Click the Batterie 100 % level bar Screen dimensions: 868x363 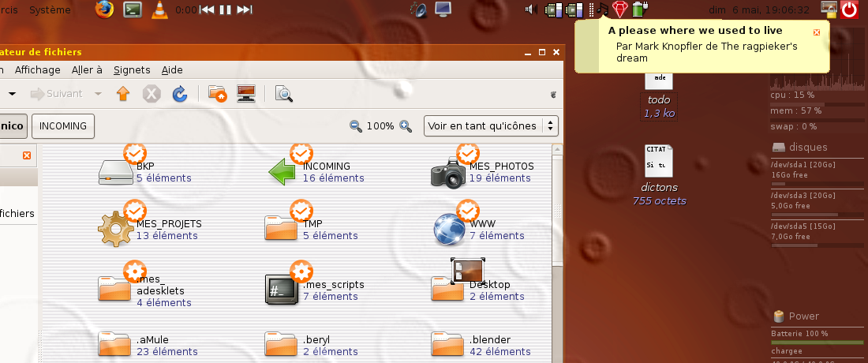click(817, 342)
